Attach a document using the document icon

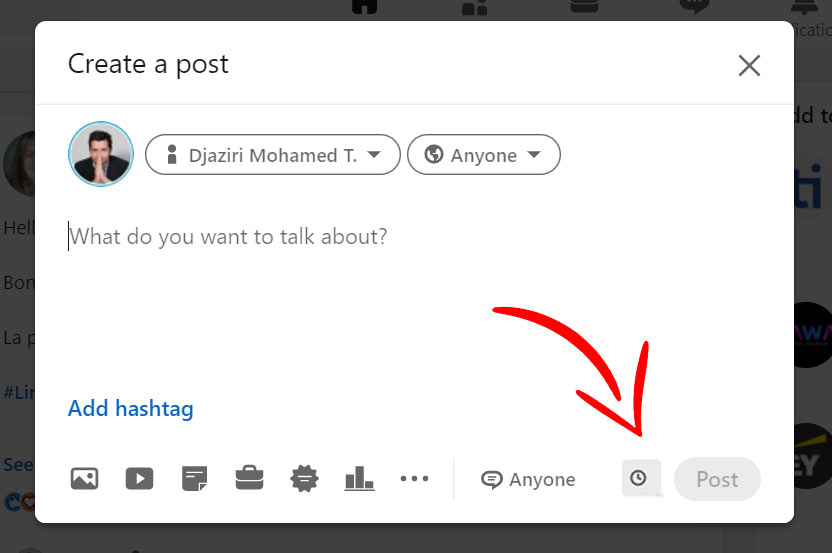pos(194,479)
